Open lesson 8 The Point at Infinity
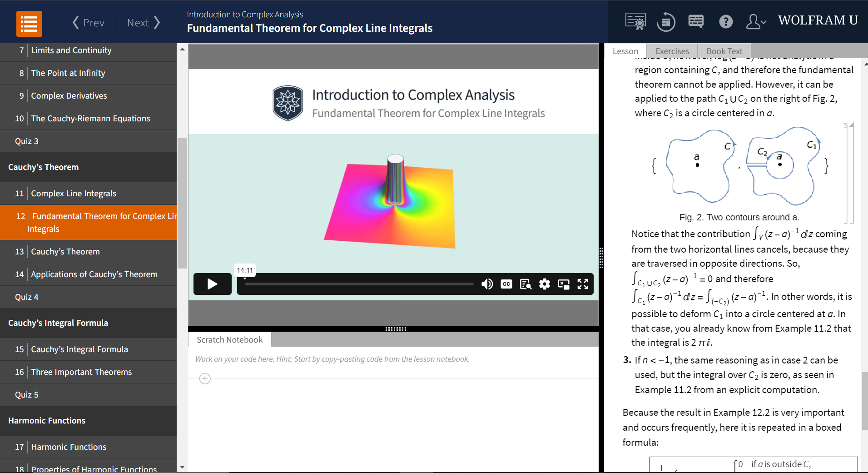Viewport: 868px width, 473px height. coord(88,73)
